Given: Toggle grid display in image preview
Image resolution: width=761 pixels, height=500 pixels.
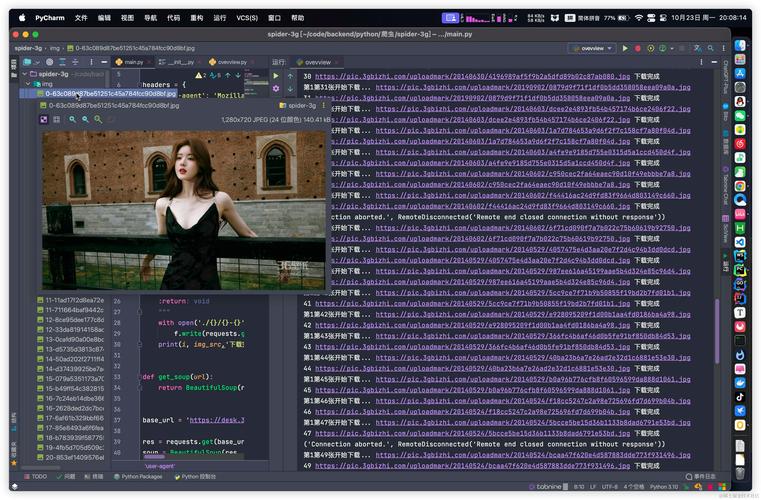Looking at the screenshot, I should point(56,119).
